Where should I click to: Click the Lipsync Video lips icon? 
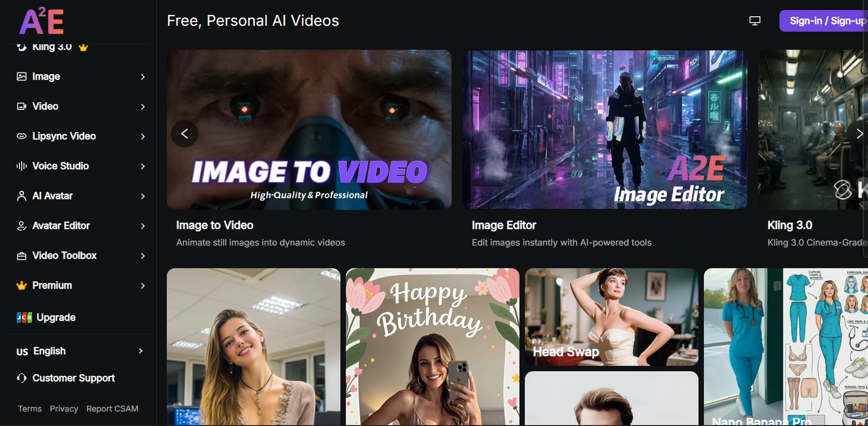pyautogui.click(x=22, y=136)
